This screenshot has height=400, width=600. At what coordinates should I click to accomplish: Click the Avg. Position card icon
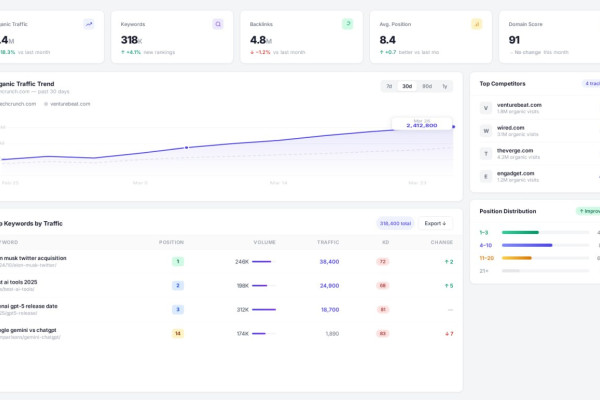(x=476, y=23)
